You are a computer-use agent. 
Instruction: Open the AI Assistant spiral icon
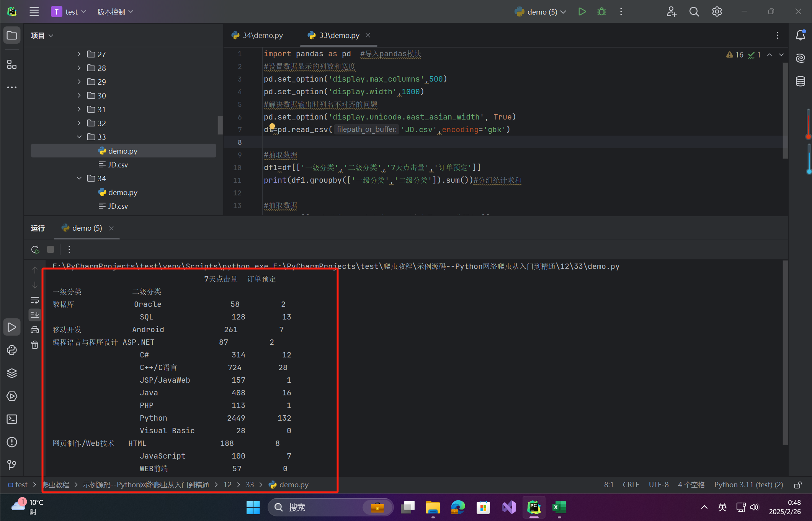(801, 58)
